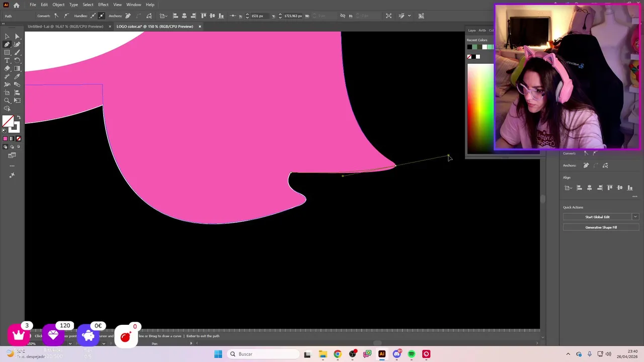Image resolution: width=644 pixels, height=362 pixels.
Task: Toggle constrain width and height proportions
Action: [343, 16]
